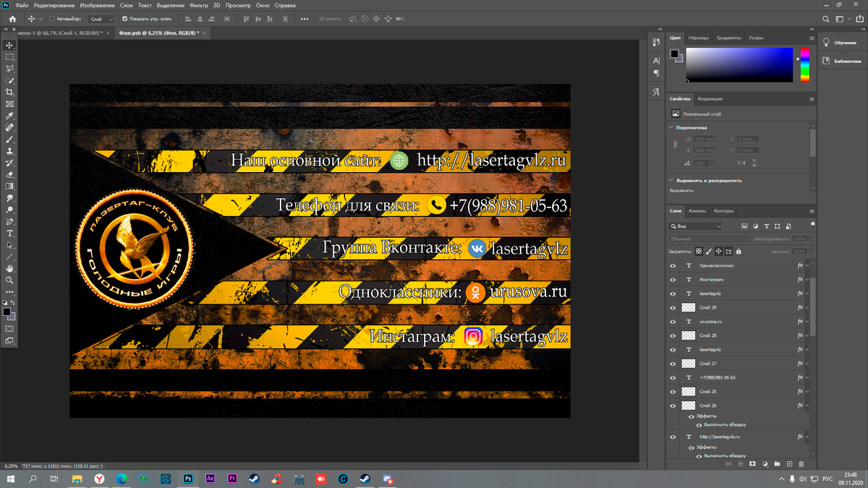Switch to the Коррекция tab

[x=710, y=99]
